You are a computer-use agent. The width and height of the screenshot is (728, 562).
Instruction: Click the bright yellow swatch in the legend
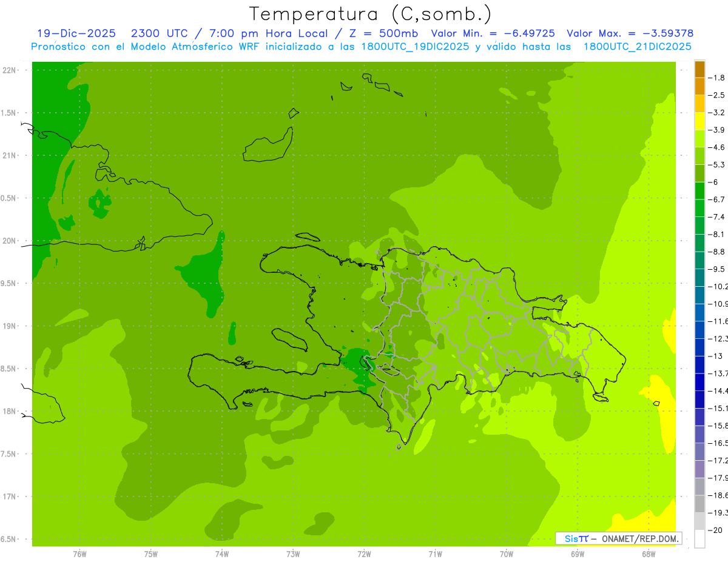tap(699, 121)
